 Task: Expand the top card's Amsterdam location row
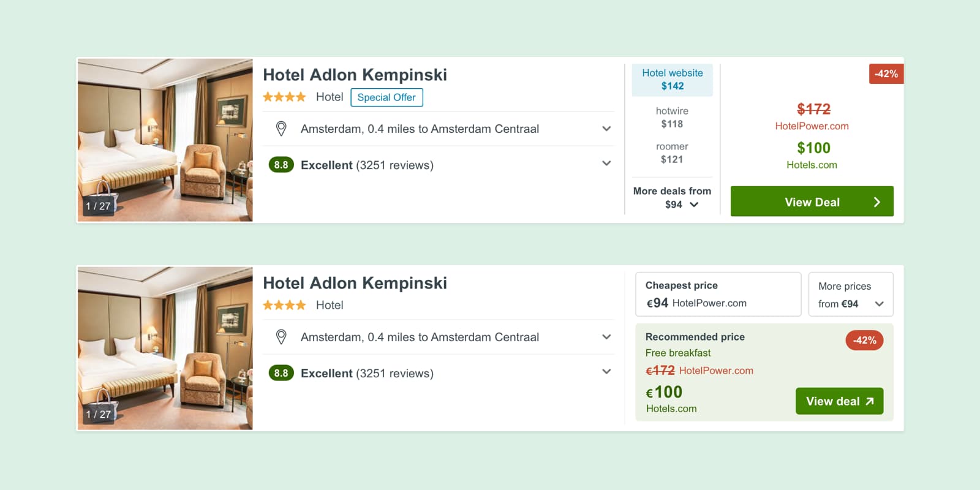pos(606,129)
